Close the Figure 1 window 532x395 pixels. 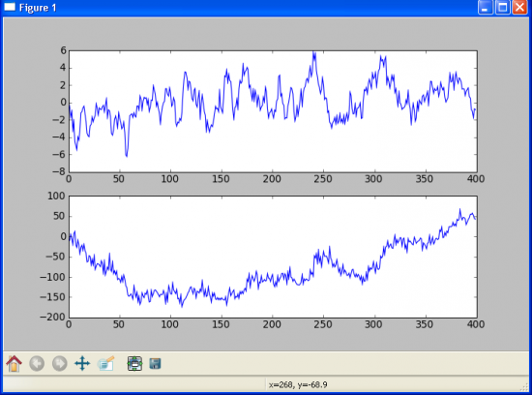click(x=519, y=8)
